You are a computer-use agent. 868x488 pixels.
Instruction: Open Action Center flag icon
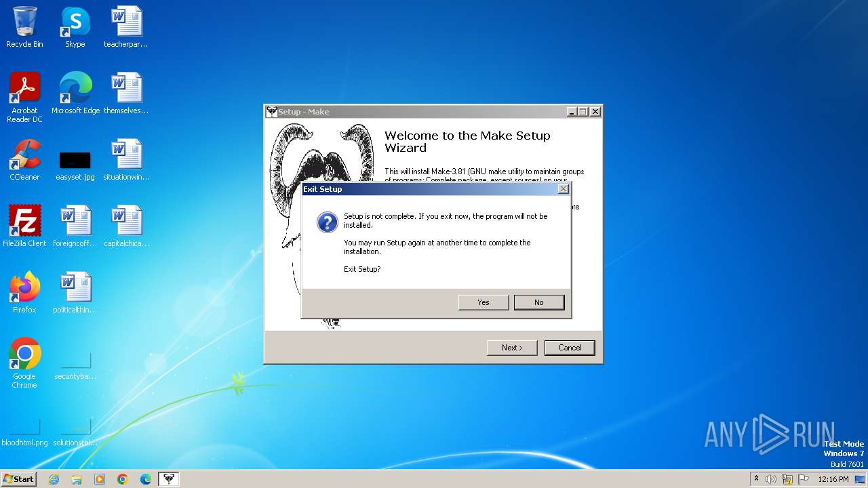coord(804,479)
